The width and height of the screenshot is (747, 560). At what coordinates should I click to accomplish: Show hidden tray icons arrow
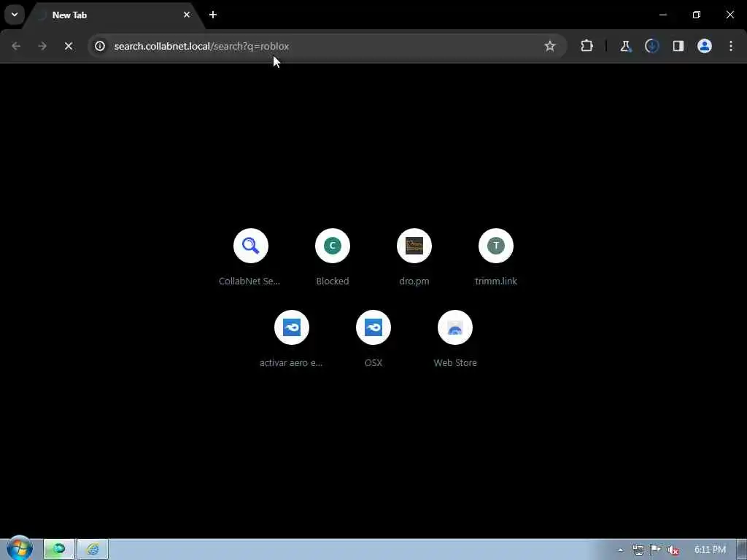[x=620, y=550]
